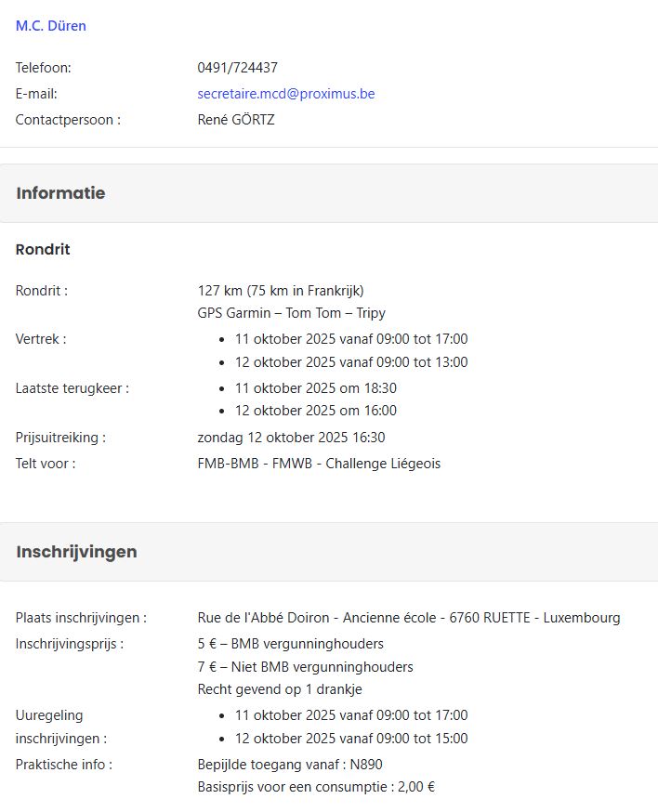Click the 12 oktober departure until 13:00 entry
Image resolution: width=658 pixels, height=812 pixels.
click(x=350, y=362)
